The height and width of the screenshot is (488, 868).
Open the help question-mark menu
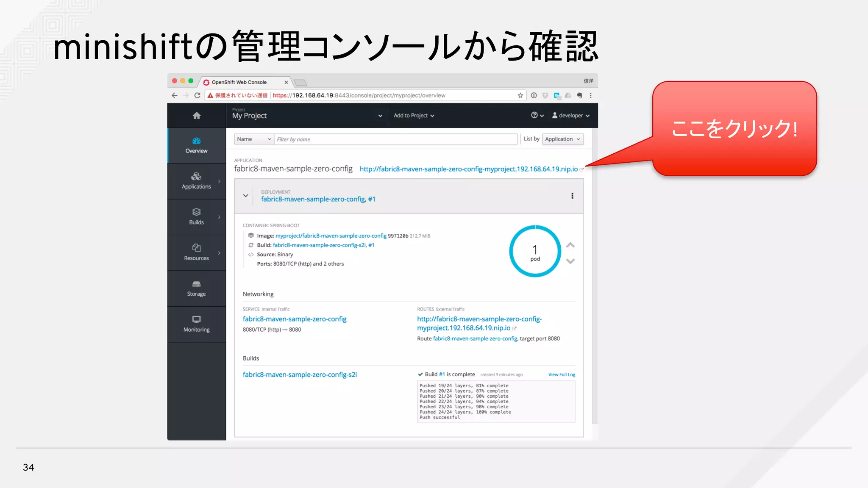click(x=537, y=115)
